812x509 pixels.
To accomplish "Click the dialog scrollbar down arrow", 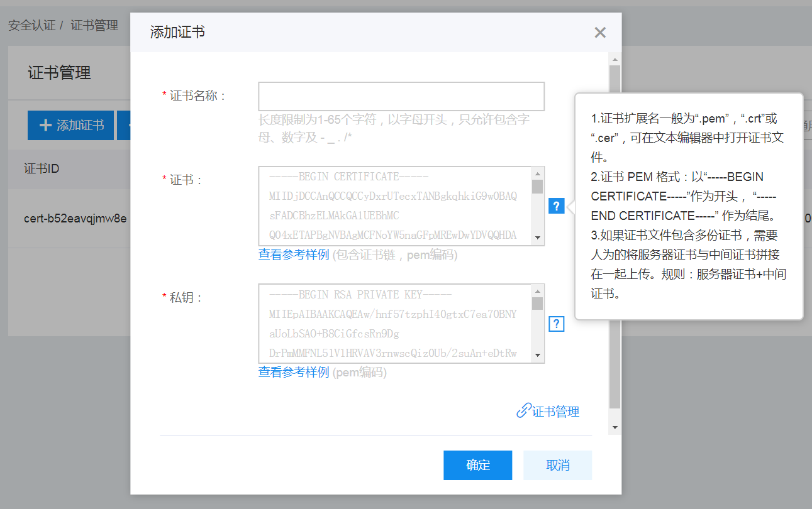I will click(615, 427).
